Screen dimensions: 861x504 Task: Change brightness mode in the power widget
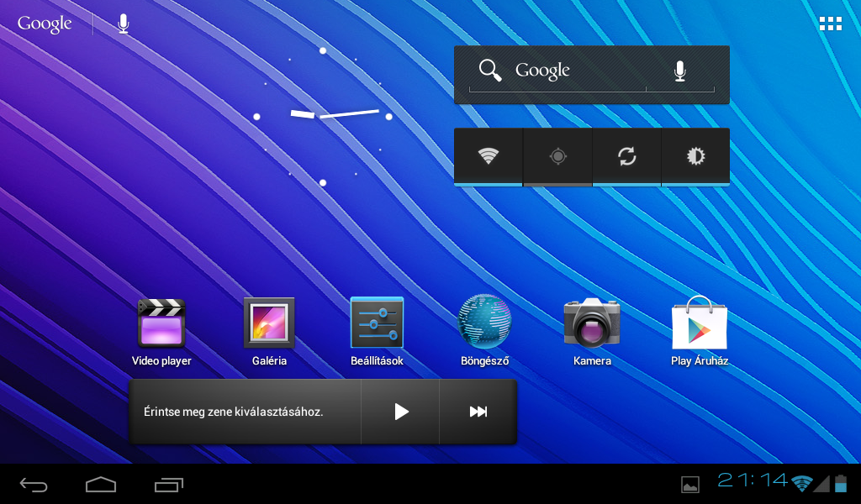pos(695,157)
